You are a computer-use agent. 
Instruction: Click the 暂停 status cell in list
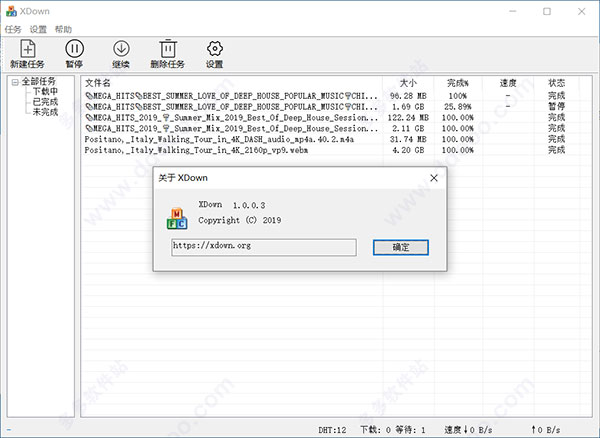(556, 107)
